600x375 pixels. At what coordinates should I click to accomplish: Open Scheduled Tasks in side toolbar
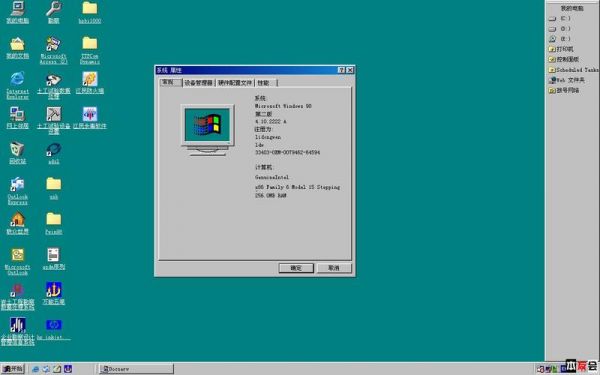573,70
